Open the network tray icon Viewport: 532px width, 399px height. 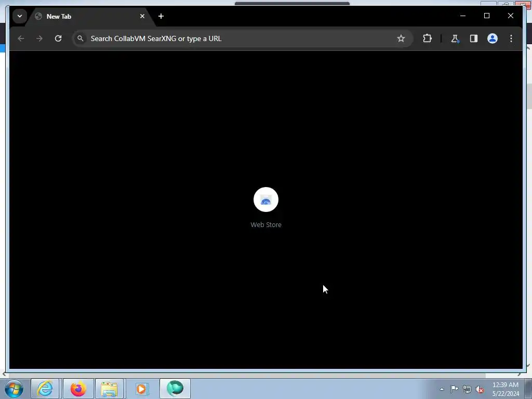point(467,389)
